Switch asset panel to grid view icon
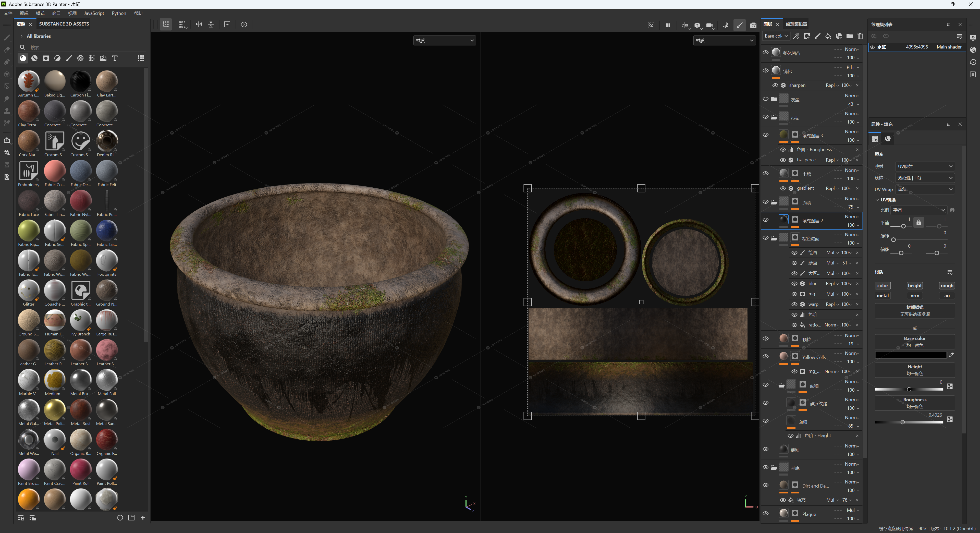The image size is (980, 533). (x=141, y=58)
